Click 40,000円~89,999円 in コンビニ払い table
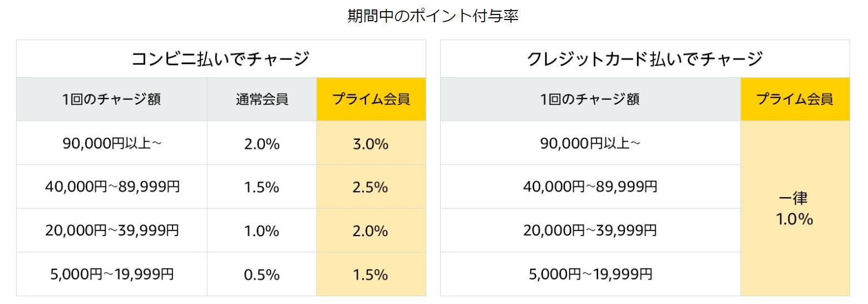 112,187
